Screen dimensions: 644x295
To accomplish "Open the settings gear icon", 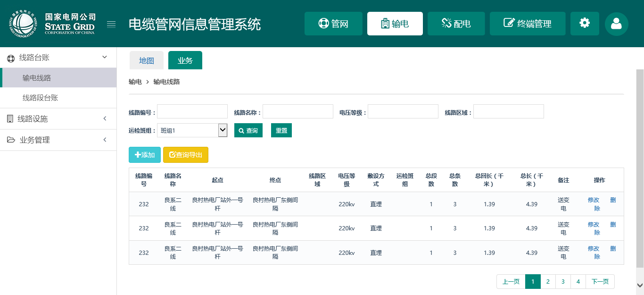I will [x=585, y=23].
